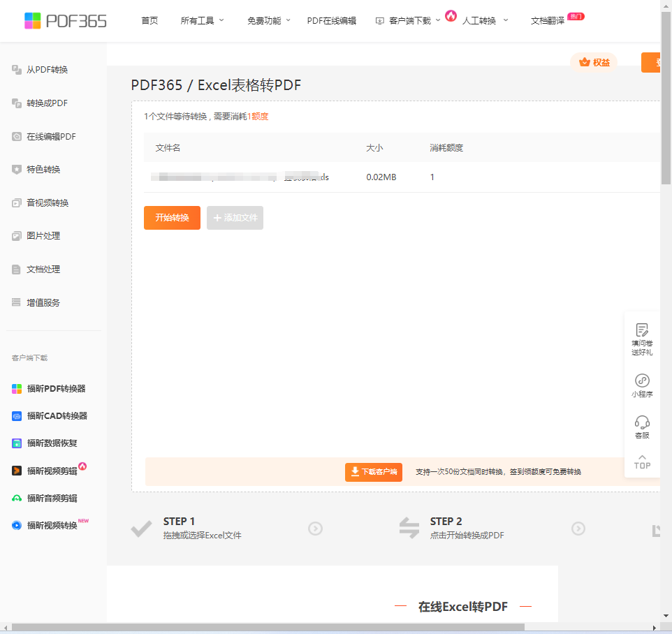Click the 福昕视频剪辑 app icon
Viewport: 672px width, 634px height.
[17, 471]
